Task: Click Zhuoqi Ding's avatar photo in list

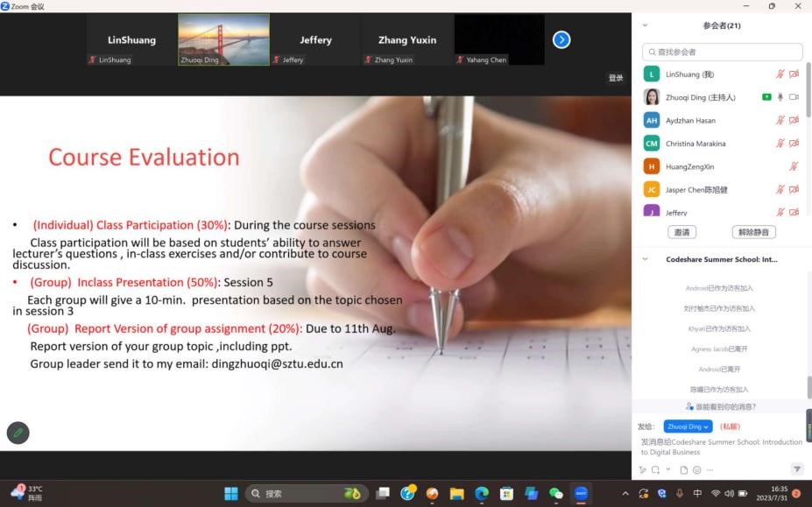Action: click(652, 97)
